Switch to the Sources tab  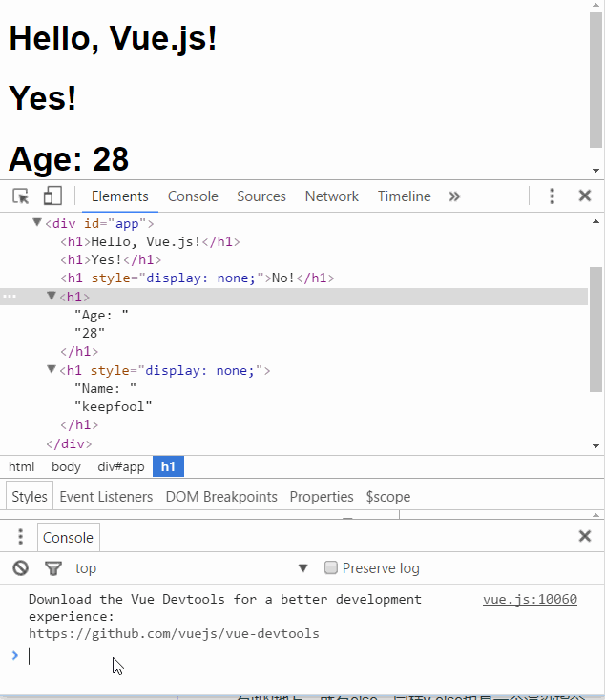coord(261,196)
